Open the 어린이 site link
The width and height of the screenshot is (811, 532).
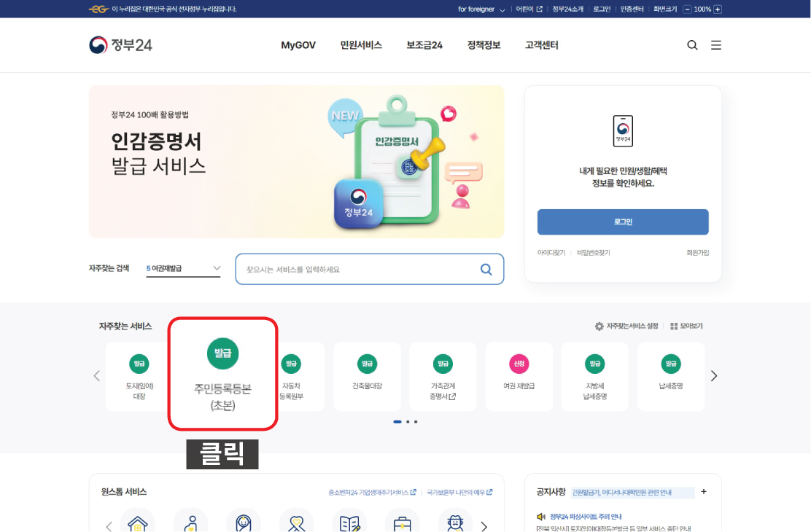coord(529,9)
